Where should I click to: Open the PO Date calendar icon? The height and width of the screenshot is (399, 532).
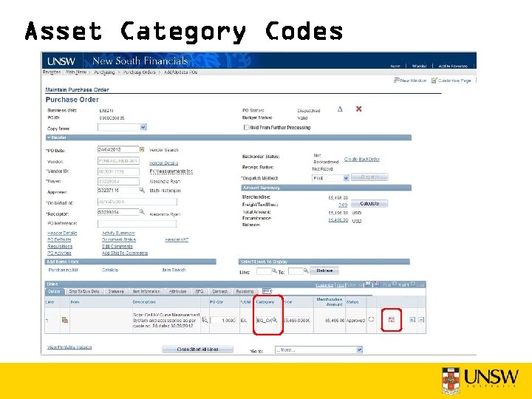click(x=142, y=149)
